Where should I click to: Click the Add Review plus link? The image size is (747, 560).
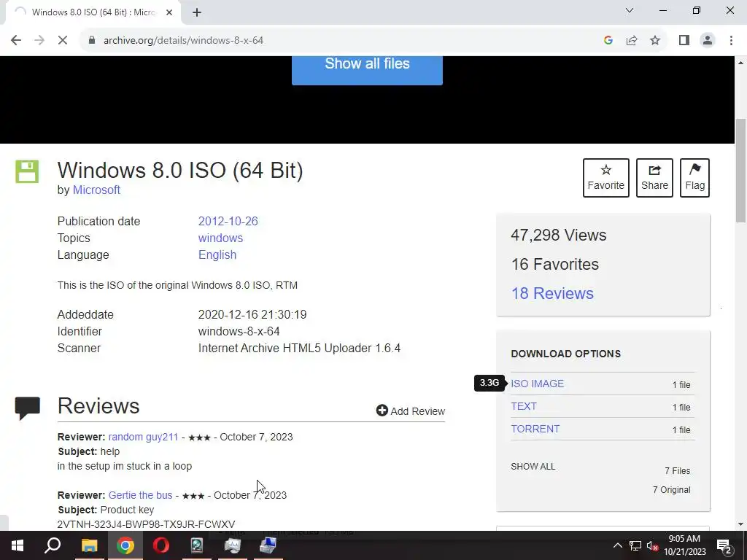pos(411,411)
